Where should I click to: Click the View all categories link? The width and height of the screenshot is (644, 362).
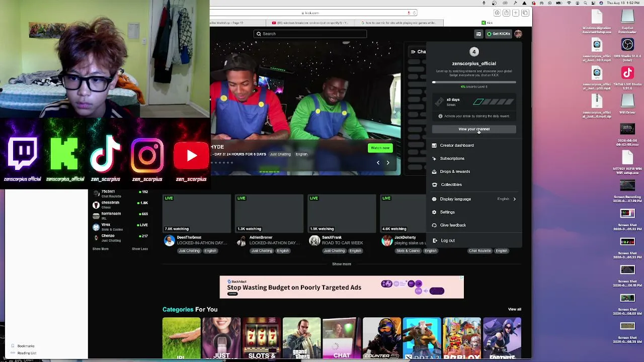tap(514, 309)
